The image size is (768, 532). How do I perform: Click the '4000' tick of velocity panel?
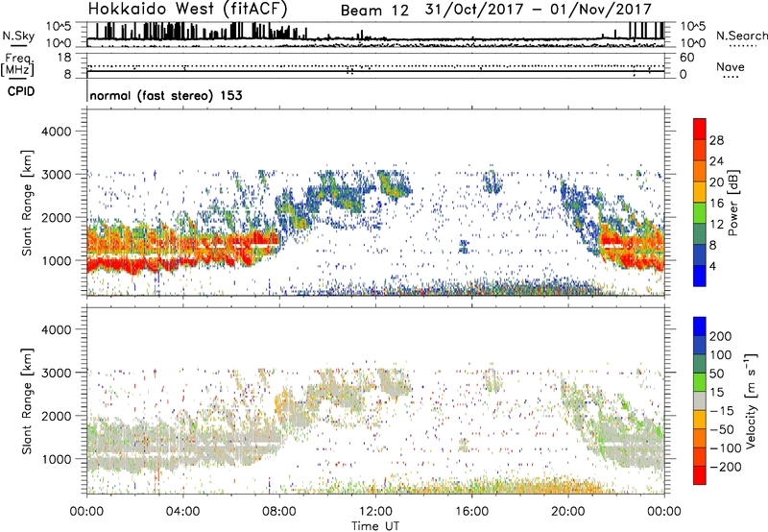pyautogui.click(x=57, y=329)
